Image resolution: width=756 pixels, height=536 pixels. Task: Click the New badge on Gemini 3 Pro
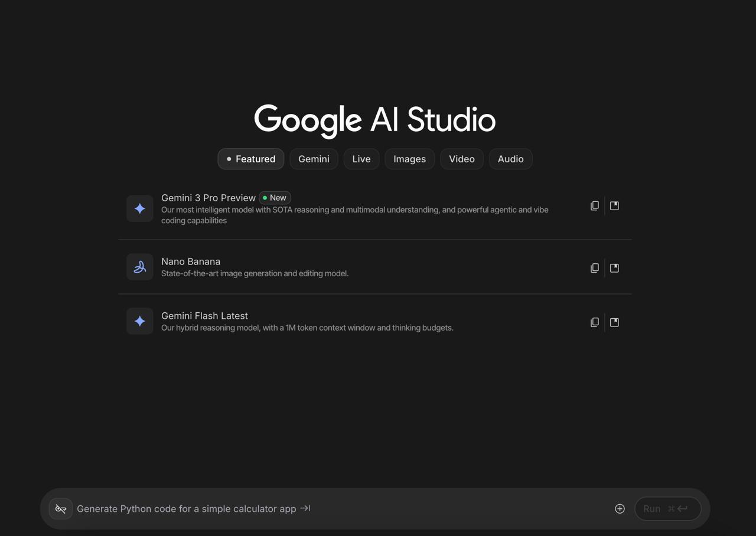[x=274, y=198]
